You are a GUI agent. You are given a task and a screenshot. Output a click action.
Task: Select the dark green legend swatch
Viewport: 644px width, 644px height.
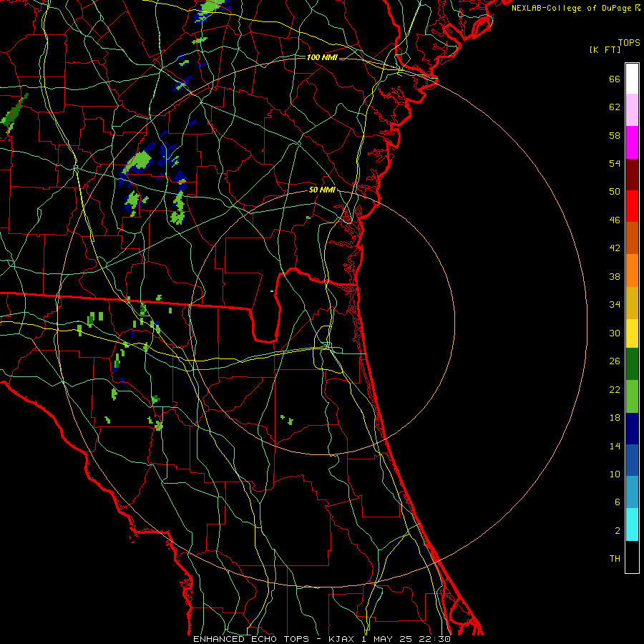coord(632,364)
